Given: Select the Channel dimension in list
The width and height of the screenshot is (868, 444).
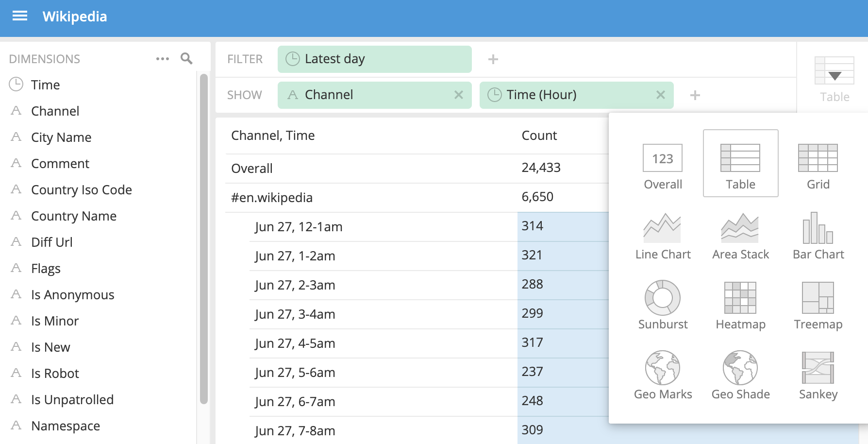Looking at the screenshot, I should pyautogui.click(x=99, y=111).
